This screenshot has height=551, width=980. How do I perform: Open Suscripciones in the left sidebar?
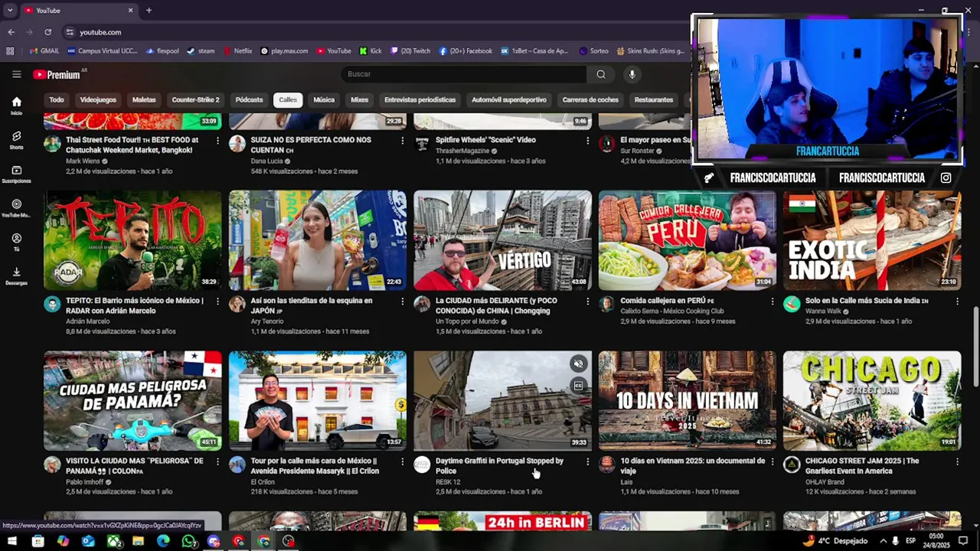[x=16, y=174]
